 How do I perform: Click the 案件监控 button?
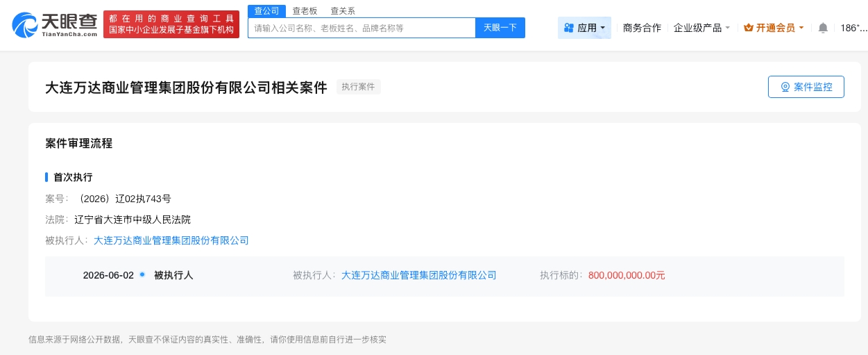pos(806,87)
